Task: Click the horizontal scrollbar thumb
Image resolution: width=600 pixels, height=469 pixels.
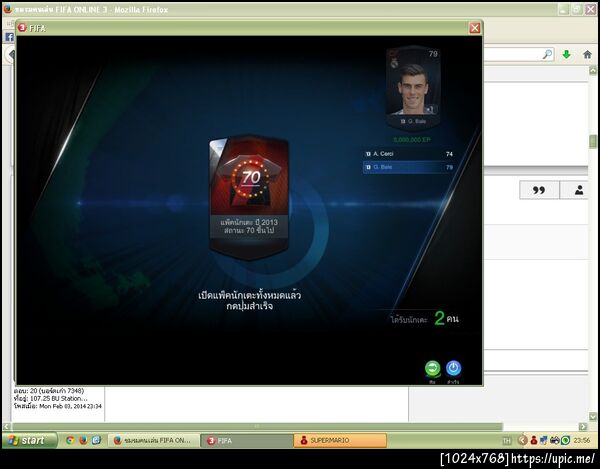Action: (x=257, y=426)
